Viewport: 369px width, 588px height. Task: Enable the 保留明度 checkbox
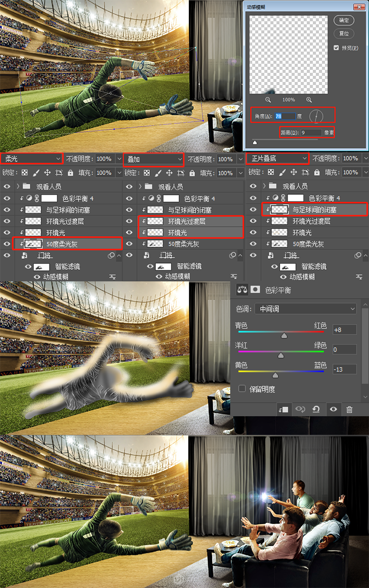[242, 389]
